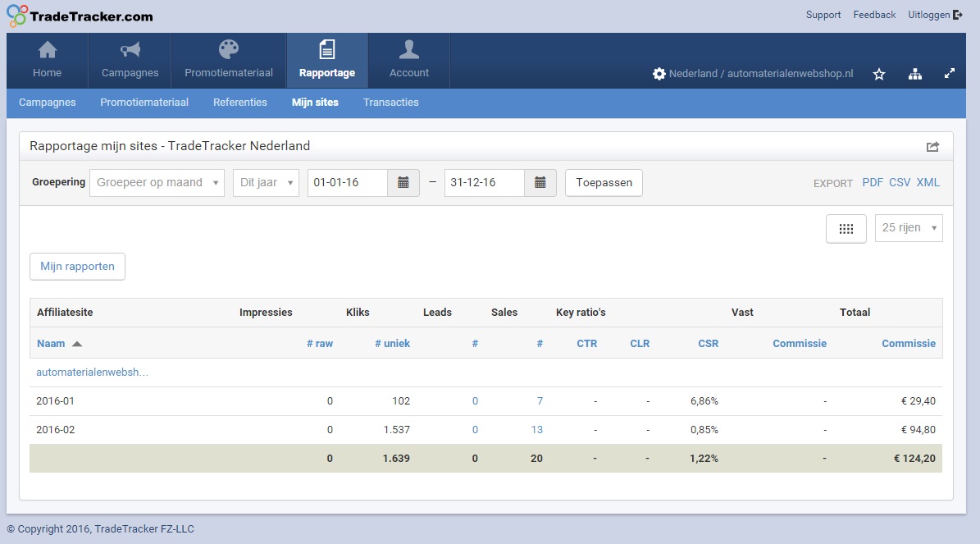This screenshot has width=980, height=544.
Task: Open the sitemap hierarchy icon
Action: click(x=915, y=75)
